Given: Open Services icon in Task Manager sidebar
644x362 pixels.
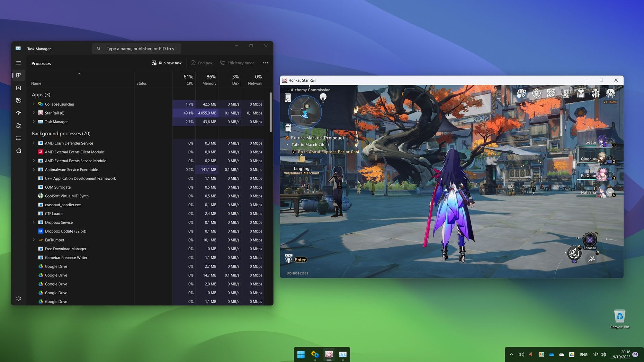Looking at the screenshot, I should (x=18, y=151).
